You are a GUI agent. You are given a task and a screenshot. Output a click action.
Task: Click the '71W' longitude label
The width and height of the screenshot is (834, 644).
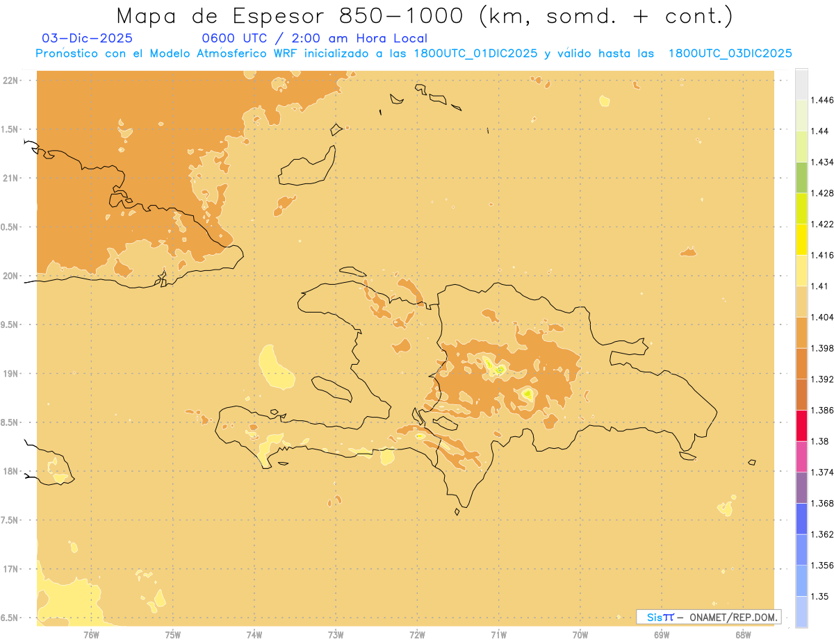point(498,634)
